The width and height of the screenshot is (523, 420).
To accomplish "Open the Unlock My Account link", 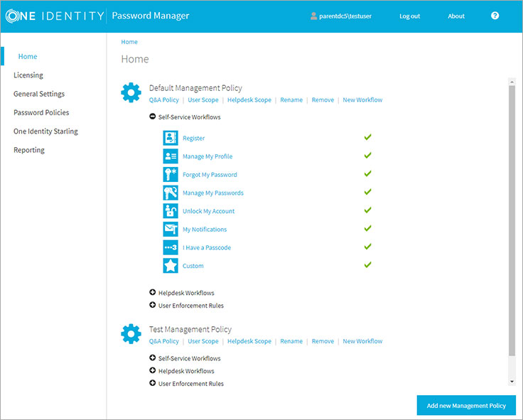I will tap(208, 211).
